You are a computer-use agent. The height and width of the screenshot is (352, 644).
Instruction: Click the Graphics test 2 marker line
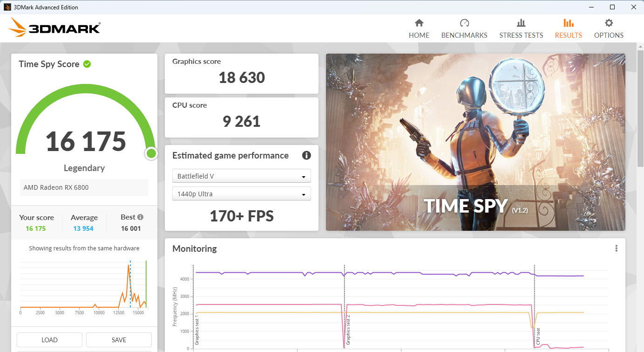(345, 306)
